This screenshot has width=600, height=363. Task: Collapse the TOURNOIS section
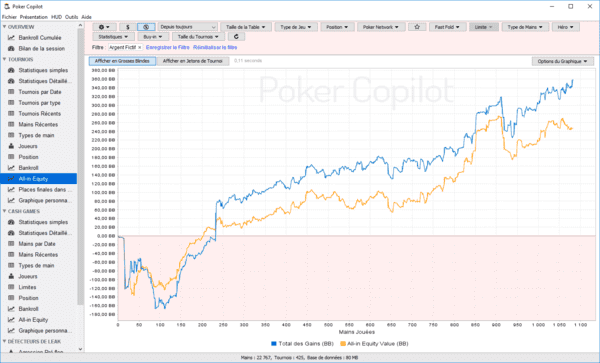pos(5,60)
